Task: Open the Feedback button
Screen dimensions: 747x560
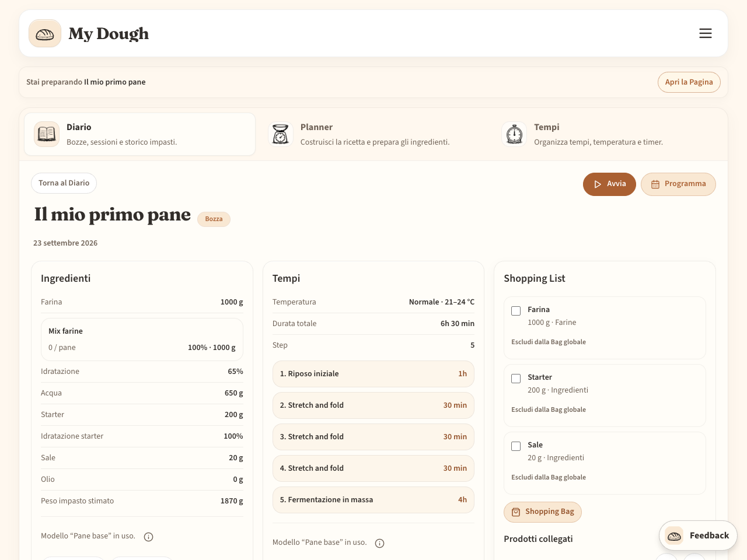Action: [x=698, y=535]
